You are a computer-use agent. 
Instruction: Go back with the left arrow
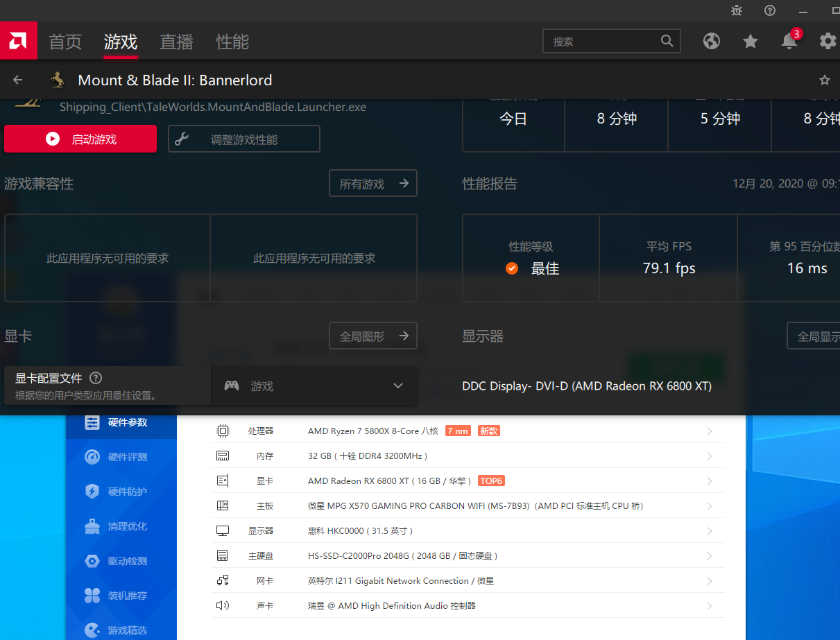tap(18, 80)
